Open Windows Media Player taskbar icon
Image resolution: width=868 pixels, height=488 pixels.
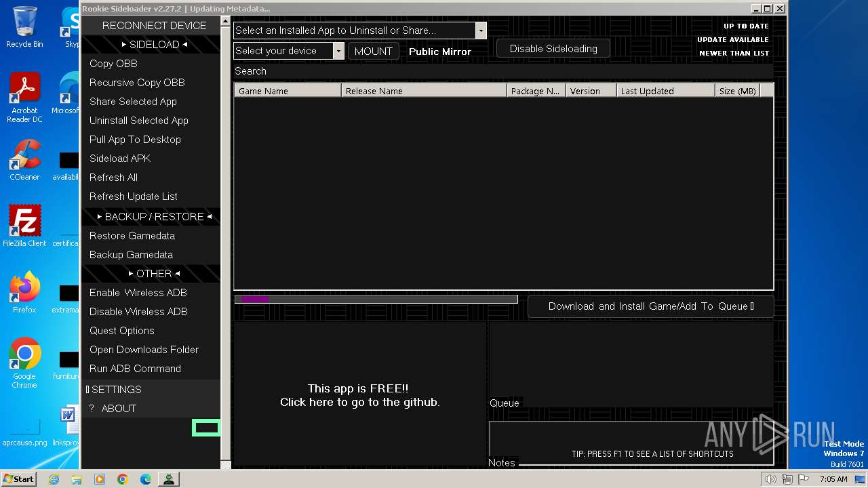[100, 479]
